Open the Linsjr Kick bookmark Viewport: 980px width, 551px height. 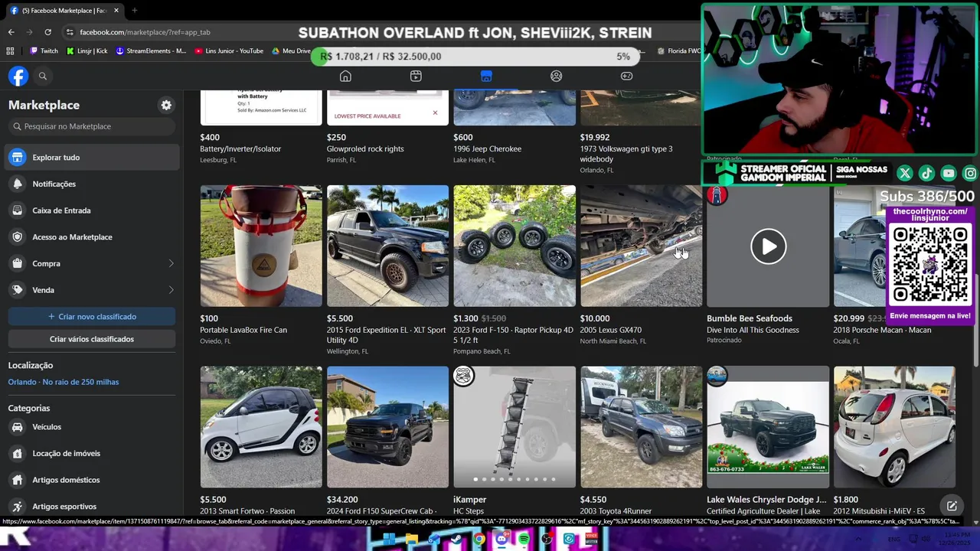87,51
